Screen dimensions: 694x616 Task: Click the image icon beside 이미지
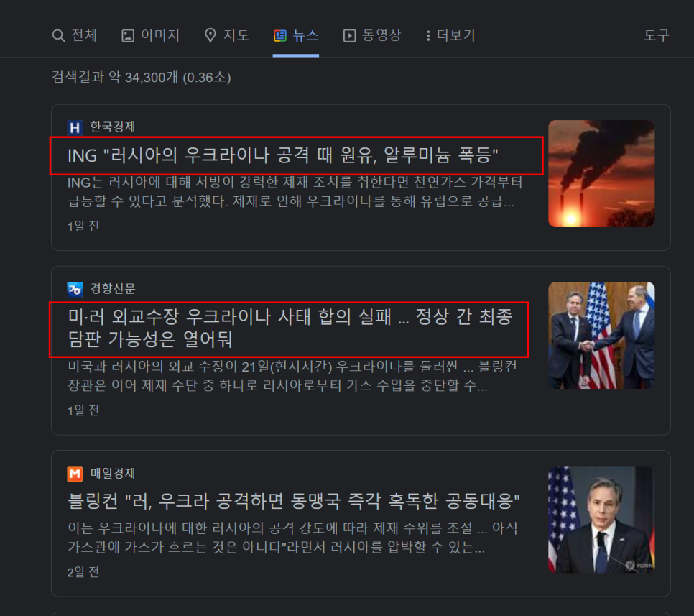point(128,35)
